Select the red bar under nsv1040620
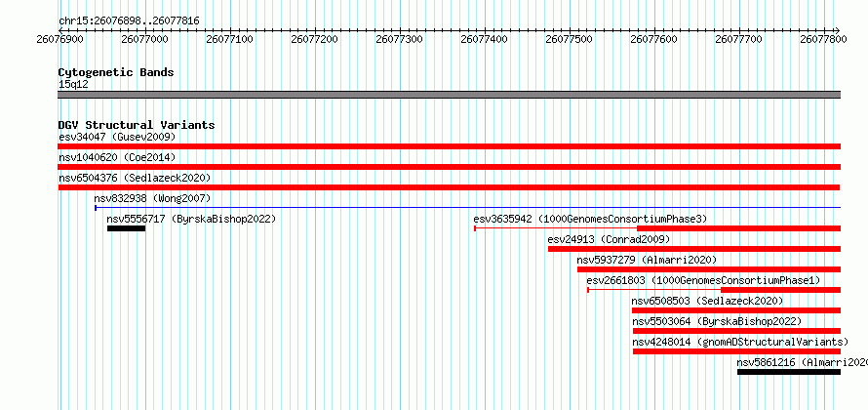The image size is (868, 410). 449,167
